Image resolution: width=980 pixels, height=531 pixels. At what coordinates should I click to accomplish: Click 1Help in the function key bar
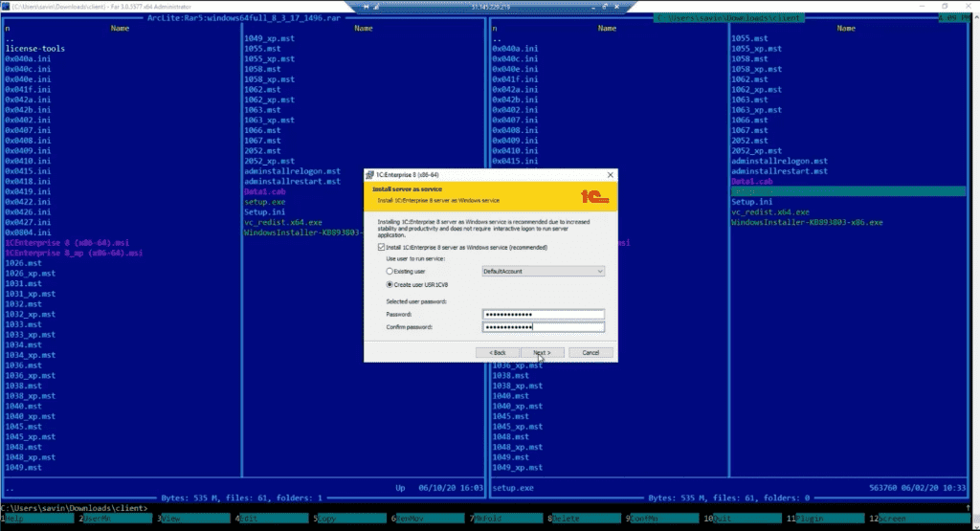pyautogui.click(x=38, y=519)
